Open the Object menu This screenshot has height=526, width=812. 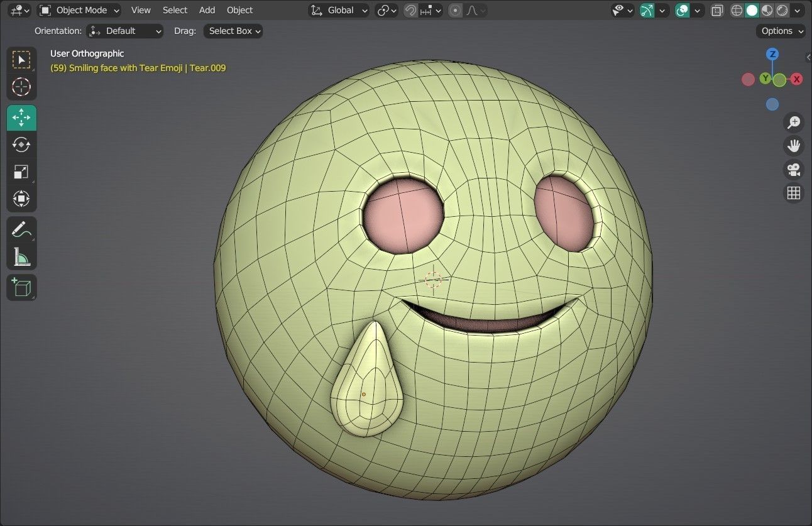[239, 10]
